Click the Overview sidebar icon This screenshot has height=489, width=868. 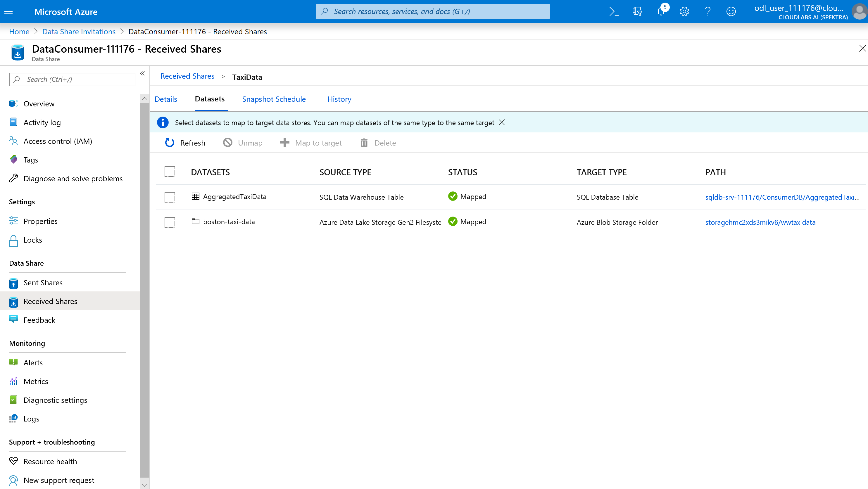[13, 103]
